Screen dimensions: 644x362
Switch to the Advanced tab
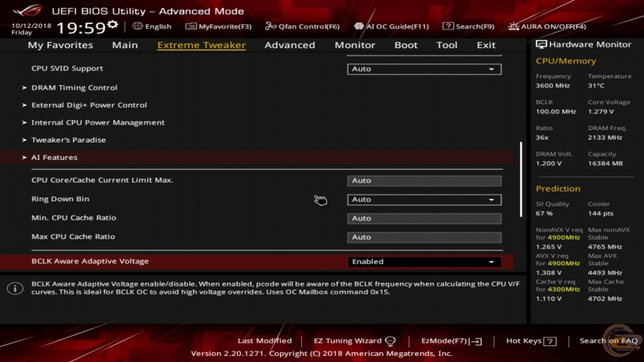pyautogui.click(x=289, y=45)
